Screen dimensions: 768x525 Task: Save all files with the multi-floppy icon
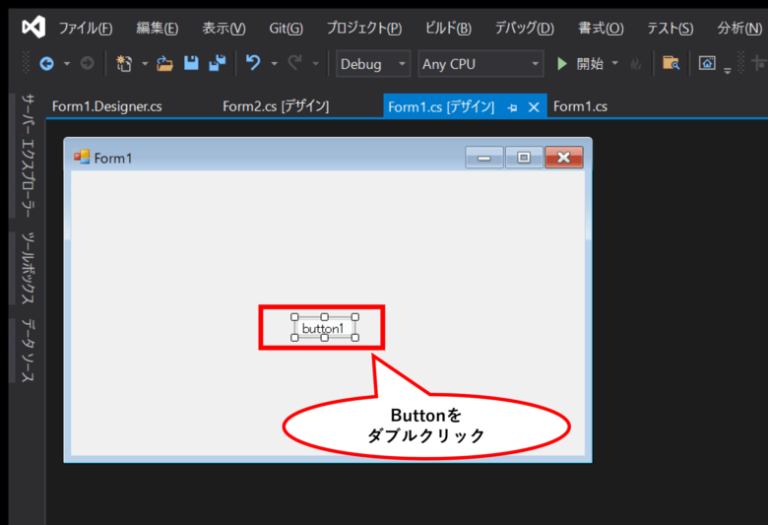click(217, 63)
